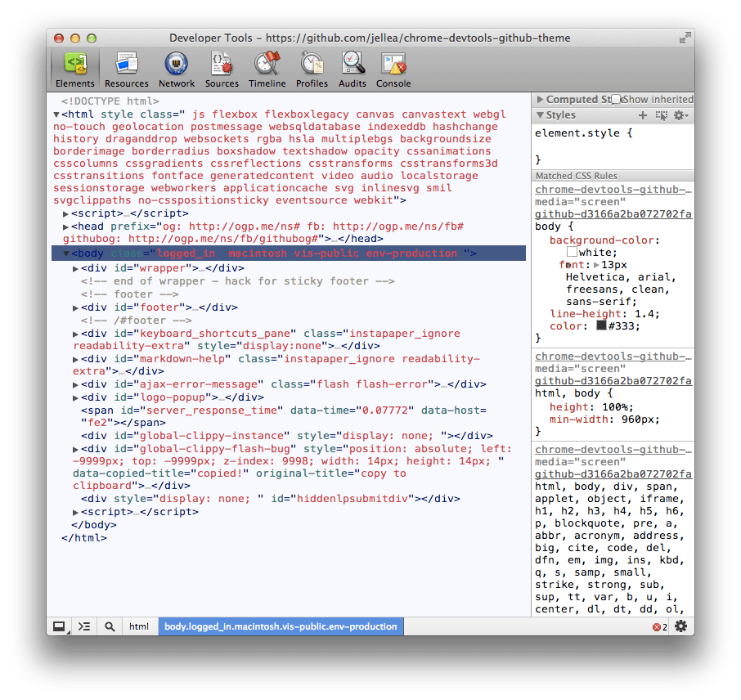The width and height of the screenshot is (741, 700).
Task: Click the white background-color swatch
Action: pos(572,251)
